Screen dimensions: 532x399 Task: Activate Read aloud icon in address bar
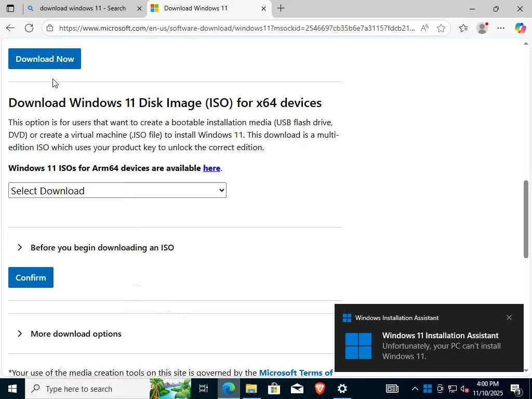424,28
